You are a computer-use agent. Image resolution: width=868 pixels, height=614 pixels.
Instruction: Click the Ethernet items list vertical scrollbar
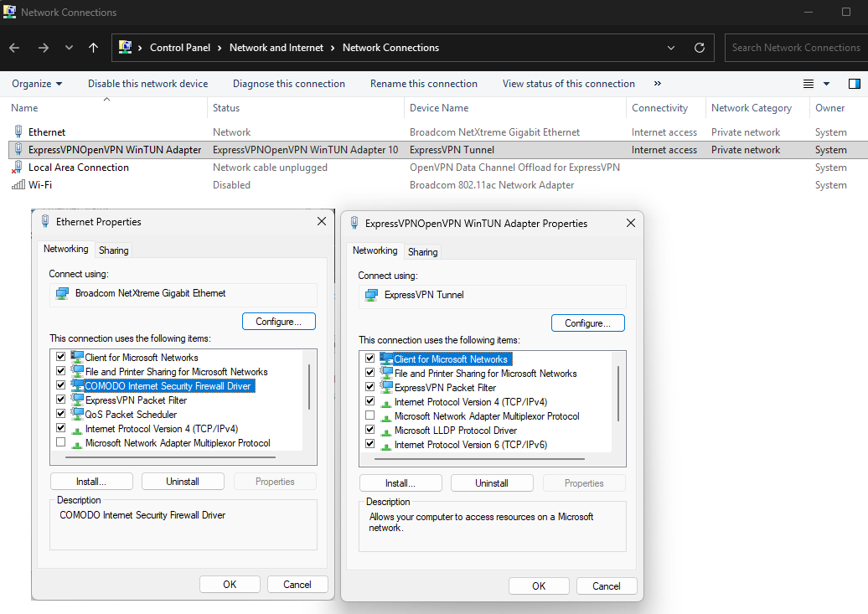309,385
